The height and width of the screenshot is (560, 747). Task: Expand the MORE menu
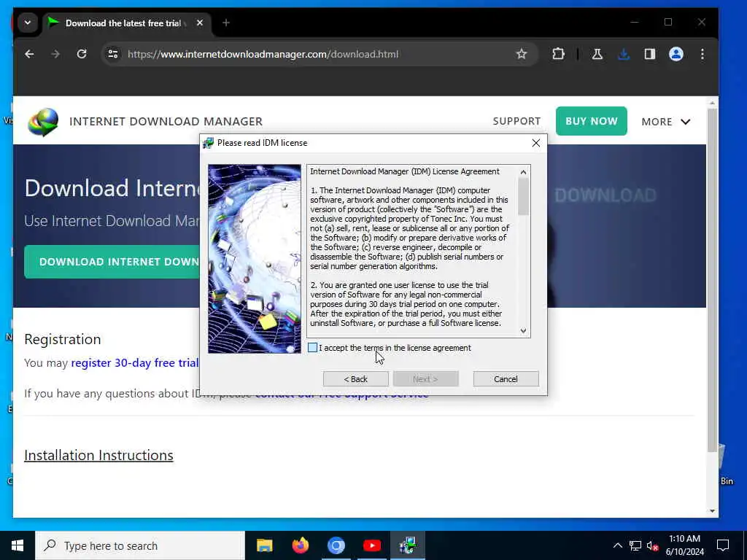(665, 122)
